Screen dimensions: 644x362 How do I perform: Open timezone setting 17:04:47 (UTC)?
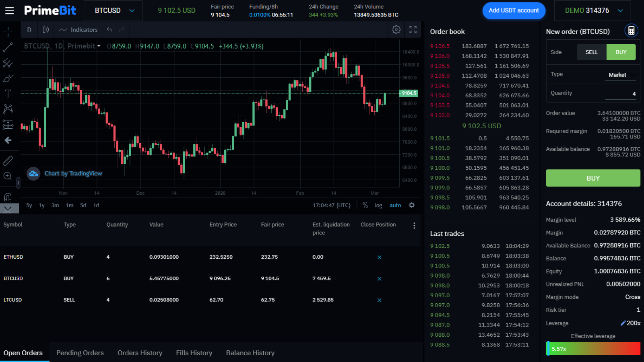pyautogui.click(x=332, y=205)
